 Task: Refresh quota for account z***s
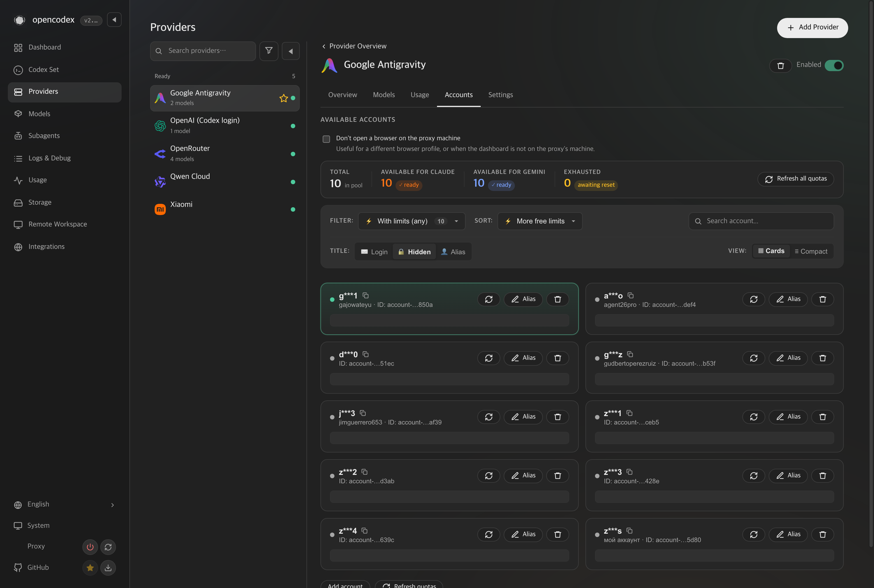754,534
